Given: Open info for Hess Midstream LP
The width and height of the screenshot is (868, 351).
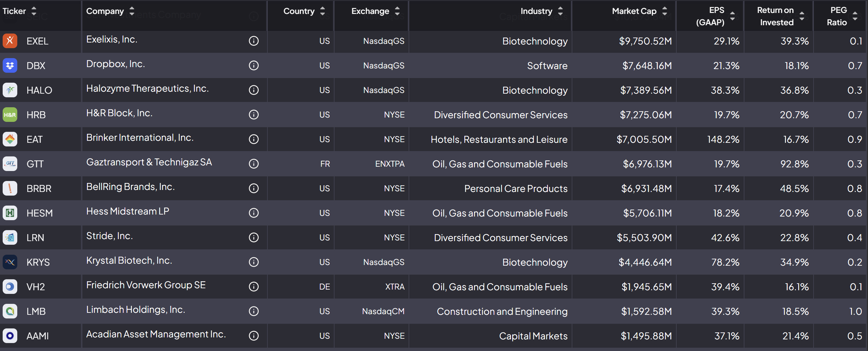Looking at the screenshot, I should (254, 213).
